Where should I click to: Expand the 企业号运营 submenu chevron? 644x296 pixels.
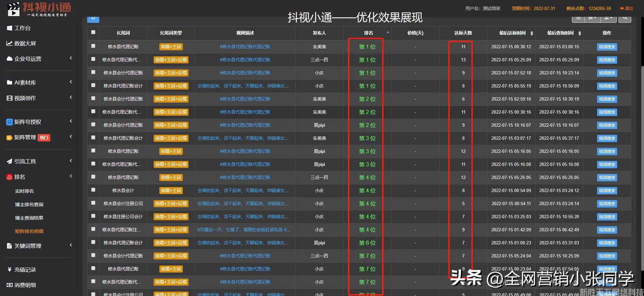(71, 58)
